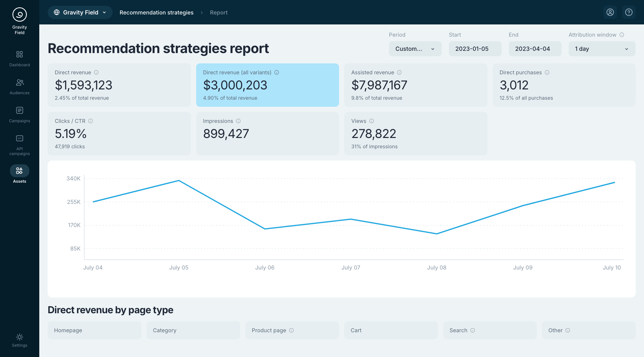This screenshot has width=644, height=357.
Task: Show info tooltip for Assisted revenue
Action: point(399,72)
